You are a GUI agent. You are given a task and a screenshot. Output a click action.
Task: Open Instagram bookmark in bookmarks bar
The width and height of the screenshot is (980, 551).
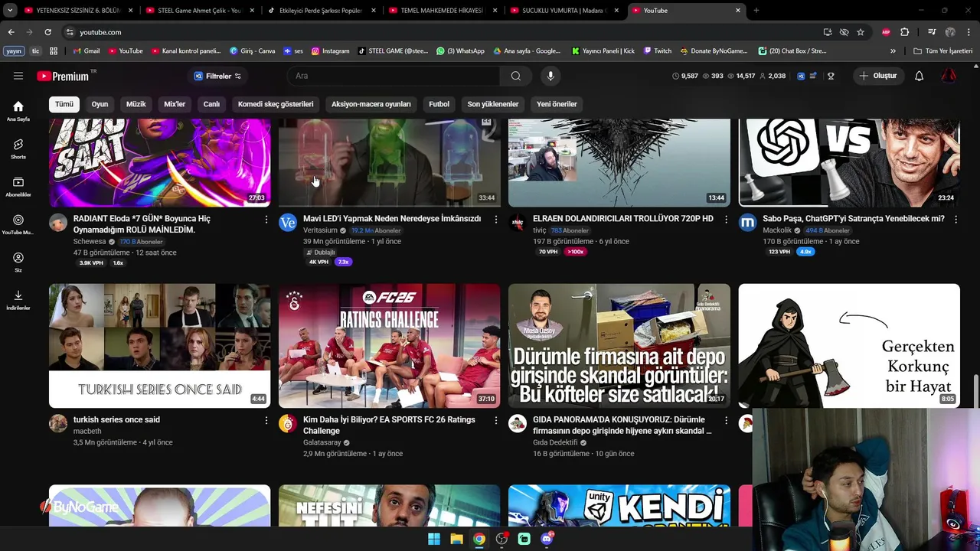click(330, 51)
